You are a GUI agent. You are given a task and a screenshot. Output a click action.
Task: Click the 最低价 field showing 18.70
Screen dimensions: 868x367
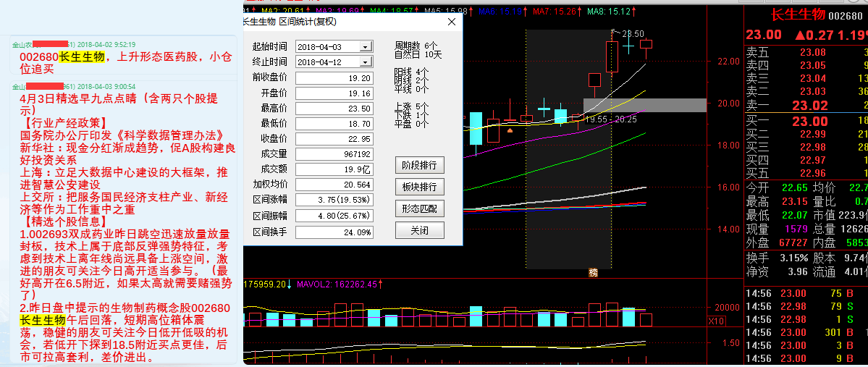(334, 124)
